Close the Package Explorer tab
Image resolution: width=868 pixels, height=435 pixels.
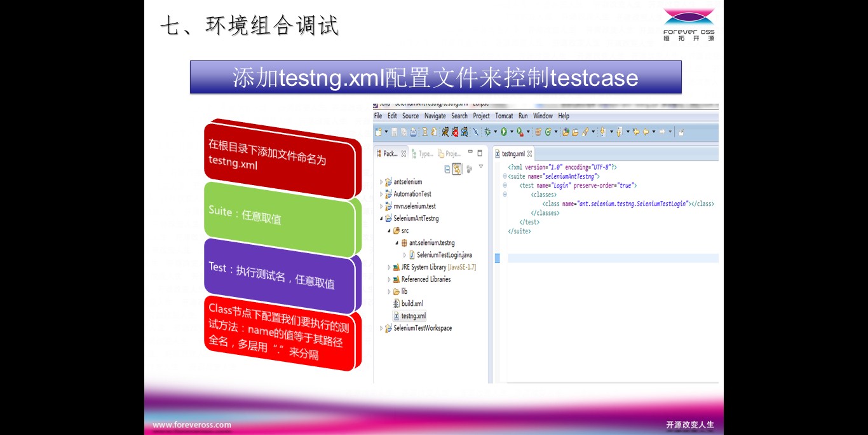[x=403, y=154]
